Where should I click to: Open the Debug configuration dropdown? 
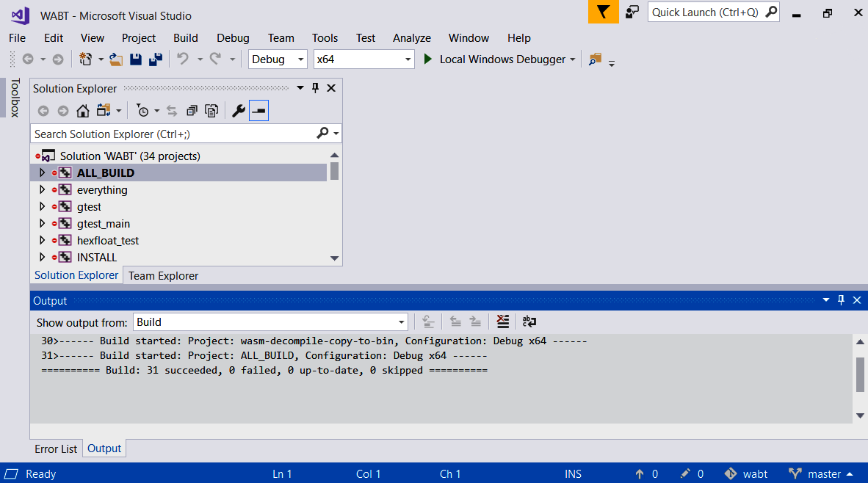[278, 59]
